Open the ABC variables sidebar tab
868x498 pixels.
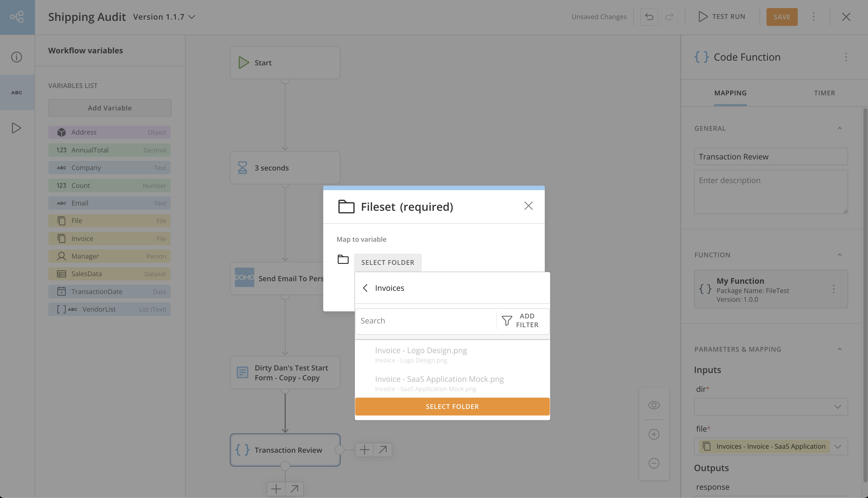coord(16,92)
